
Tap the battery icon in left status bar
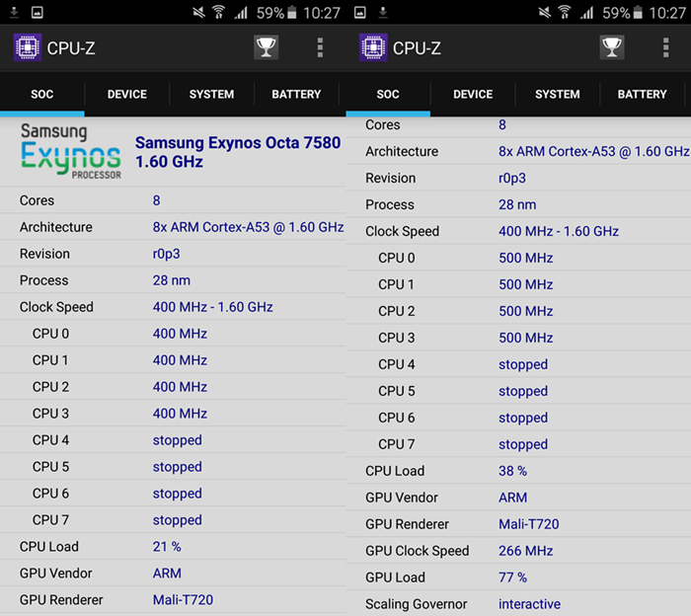click(292, 12)
